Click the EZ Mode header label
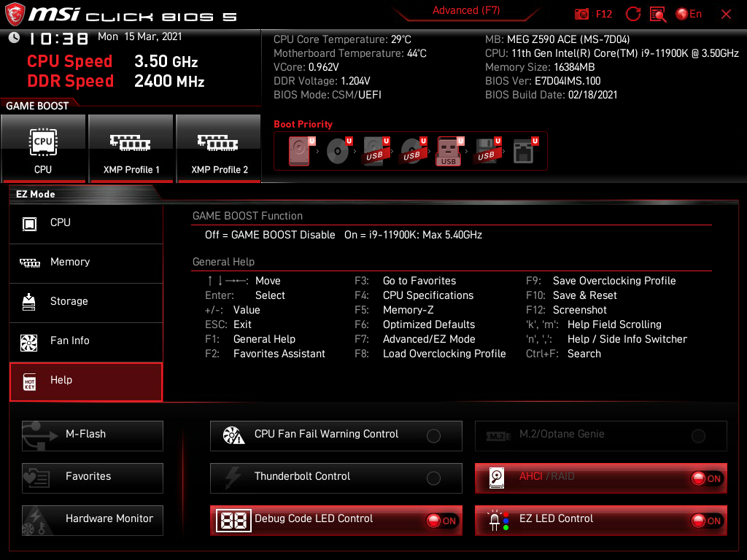This screenshot has width=747, height=560. pyautogui.click(x=36, y=194)
